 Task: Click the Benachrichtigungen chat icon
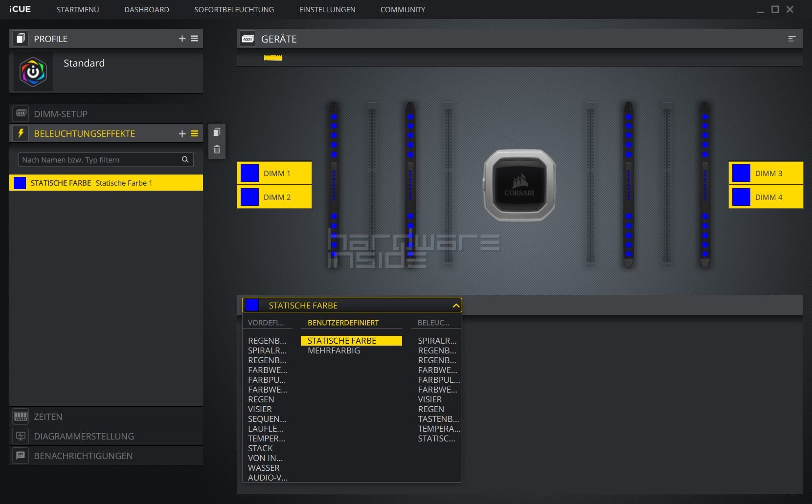(x=21, y=455)
